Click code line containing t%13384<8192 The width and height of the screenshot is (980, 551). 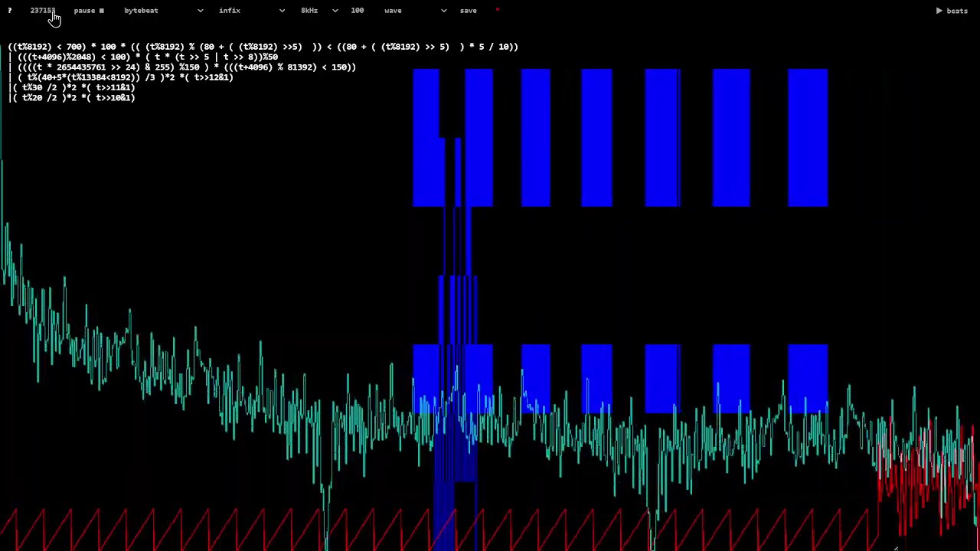click(x=121, y=77)
